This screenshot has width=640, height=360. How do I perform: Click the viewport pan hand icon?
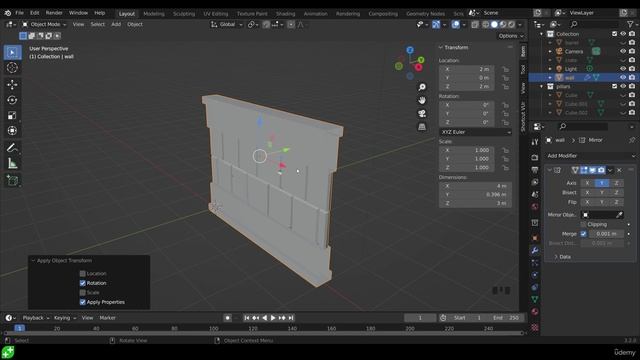click(422, 100)
